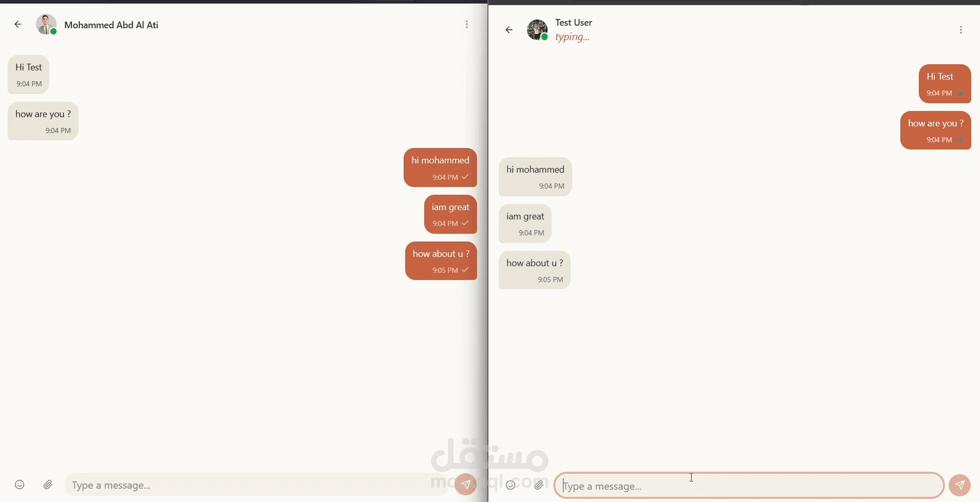Open emoji picker in Mohammed's chat
The image size is (980, 502).
[20, 485]
